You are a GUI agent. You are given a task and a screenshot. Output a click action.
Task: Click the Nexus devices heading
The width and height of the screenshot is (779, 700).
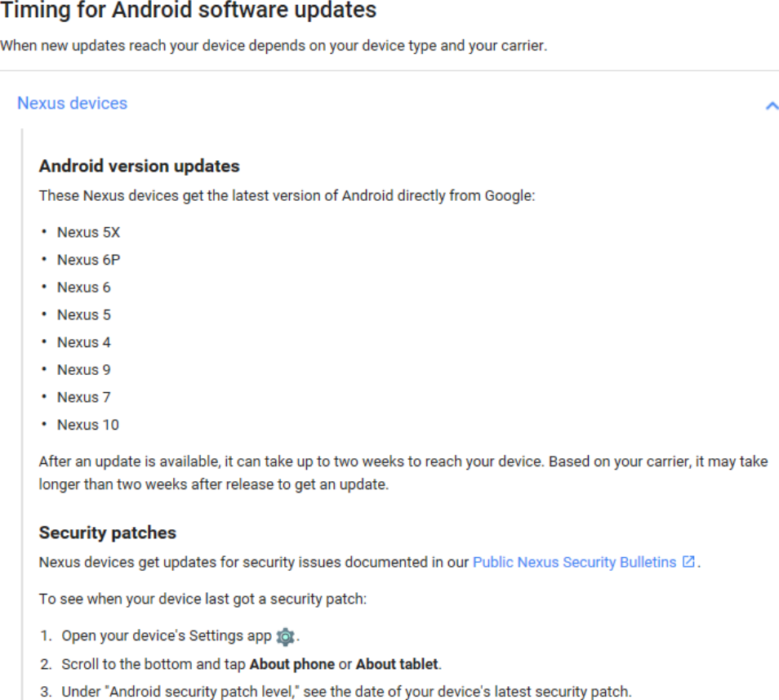(x=73, y=104)
